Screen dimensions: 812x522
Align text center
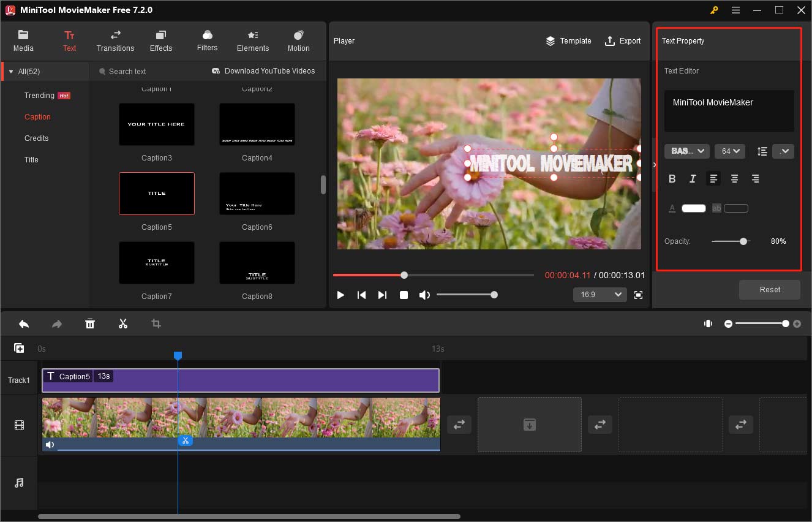(x=734, y=179)
